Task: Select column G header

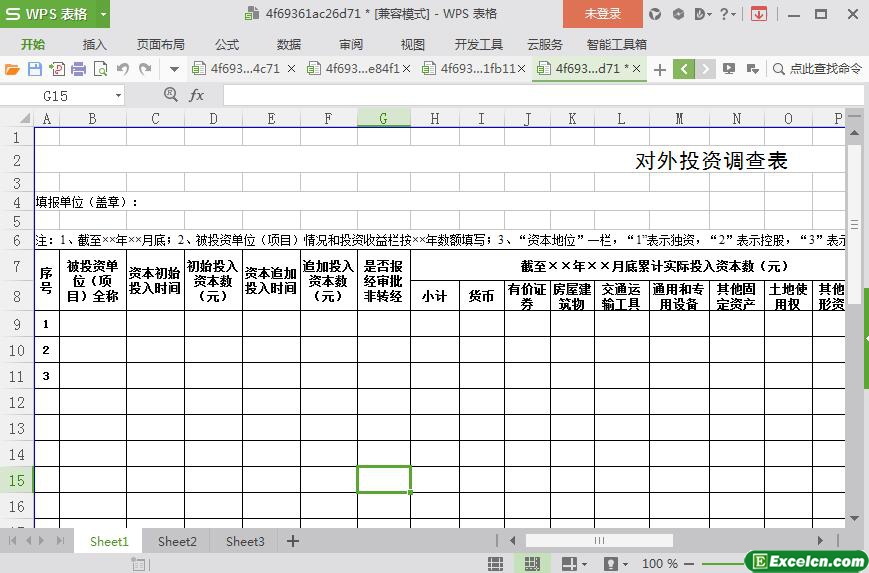Action: [383, 118]
